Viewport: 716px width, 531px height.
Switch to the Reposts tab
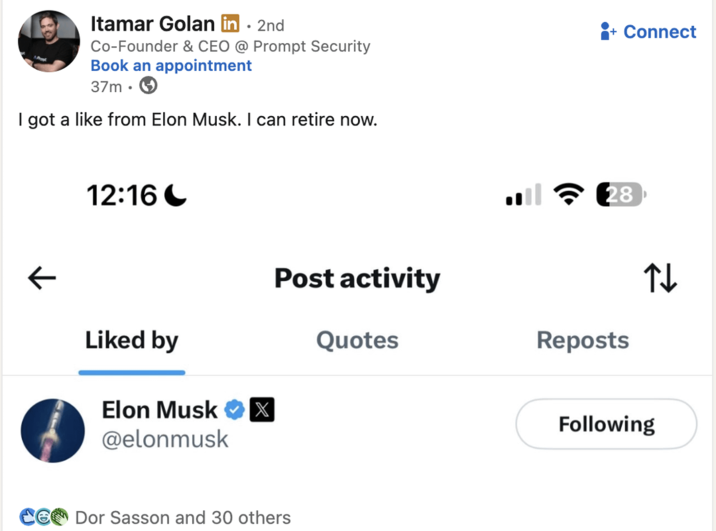(x=582, y=341)
